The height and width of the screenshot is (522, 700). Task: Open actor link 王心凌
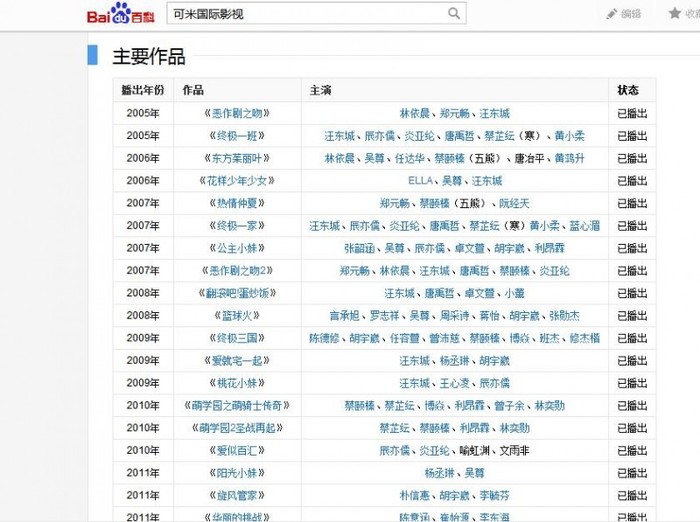(454, 383)
